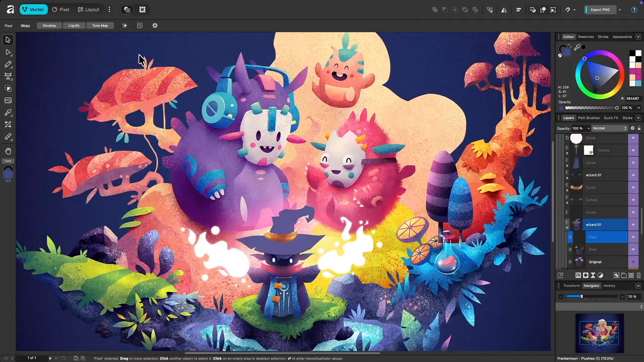This screenshot has height=362, width=644.
Task: Open the Path Brushes tab
Action: (x=589, y=118)
